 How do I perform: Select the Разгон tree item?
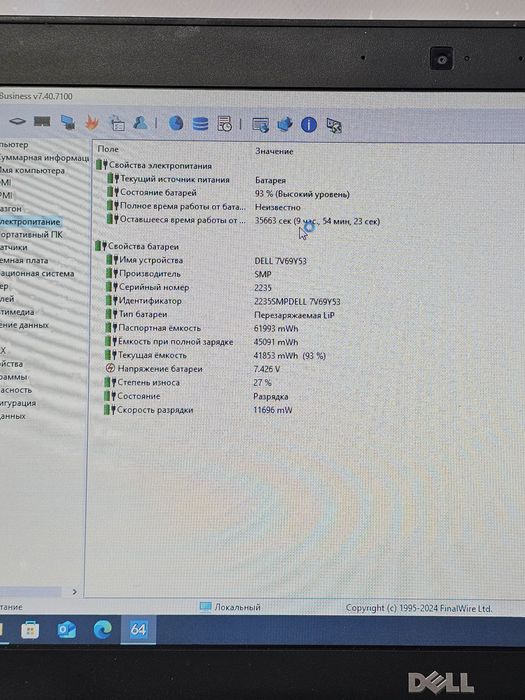coord(11,208)
